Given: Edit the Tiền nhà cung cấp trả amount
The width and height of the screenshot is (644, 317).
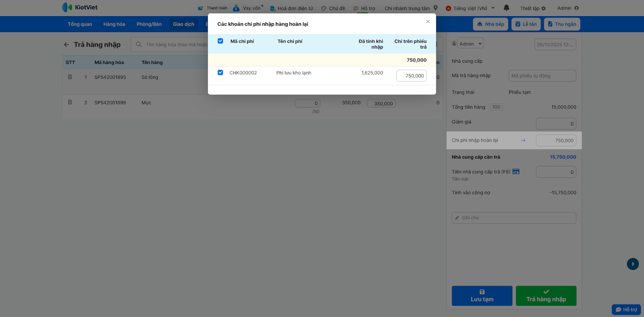Looking at the screenshot, I should point(556,172).
